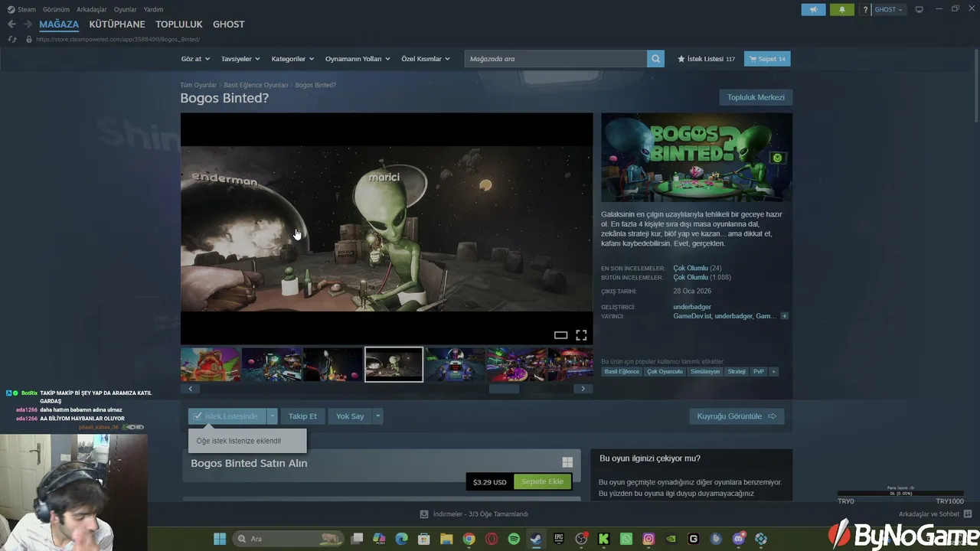The width and height of the screenshot is (980, 551).
Task: Open Task View on the taskbar
Action: [x=357, y=539]
